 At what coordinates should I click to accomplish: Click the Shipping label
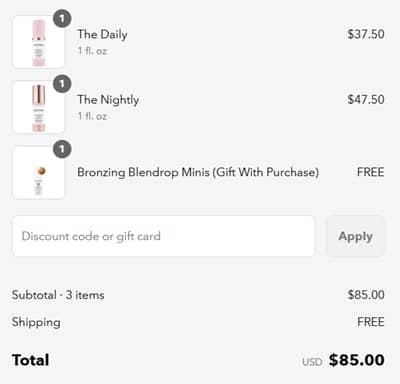(36, 322)
